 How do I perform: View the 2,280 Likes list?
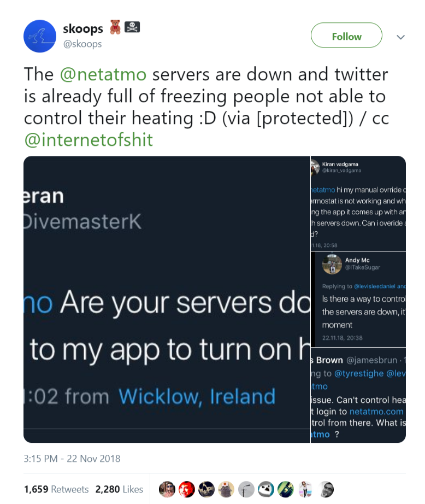tap(119, 489)
